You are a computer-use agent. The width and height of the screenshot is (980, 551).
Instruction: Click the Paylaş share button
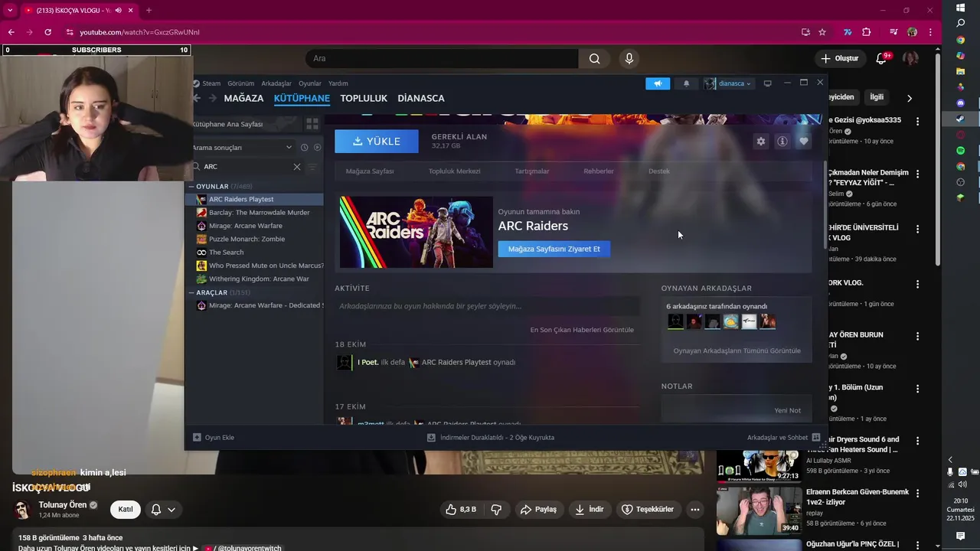[x=538, y=510]
